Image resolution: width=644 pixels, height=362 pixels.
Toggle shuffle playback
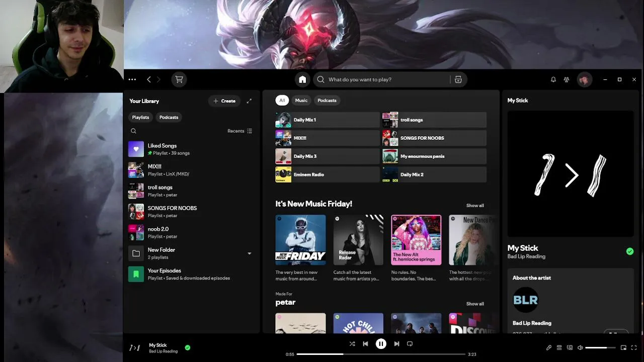click(352, 344)
